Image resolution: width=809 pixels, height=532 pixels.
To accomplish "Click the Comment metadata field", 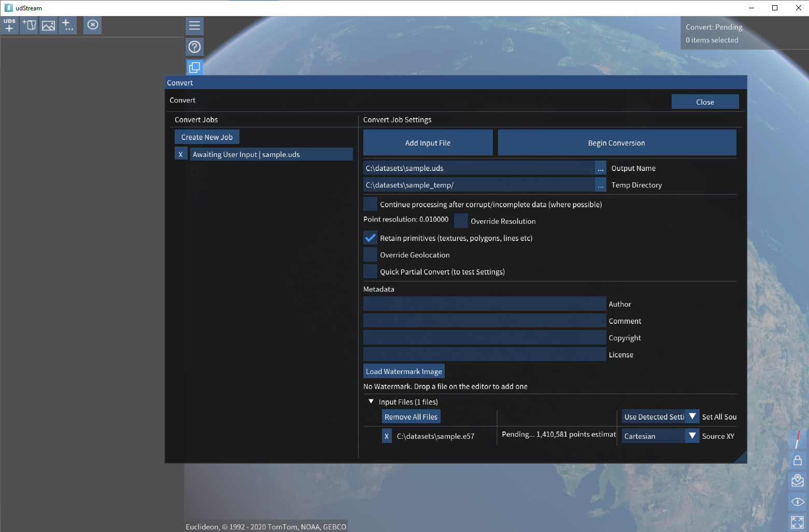I will click(x=485, y=321).
